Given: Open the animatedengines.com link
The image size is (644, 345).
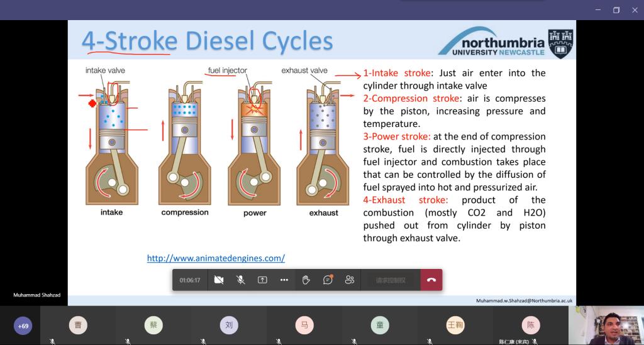Looking at the screenshot, I should [x=216, y=258].
